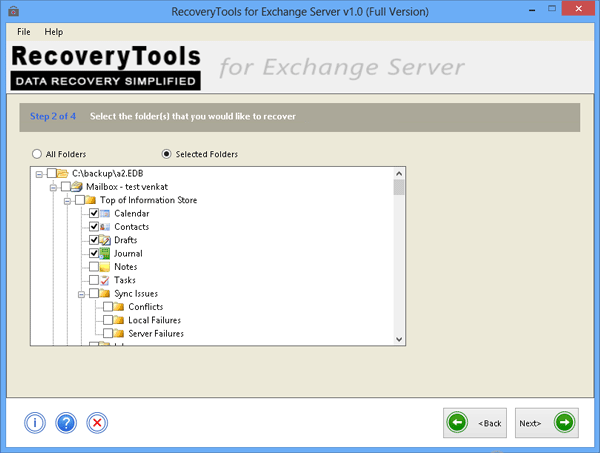Select the C:\backup\a2.EDB path label
This screenshot has width=600, height=453.
(x=108, y=173)
